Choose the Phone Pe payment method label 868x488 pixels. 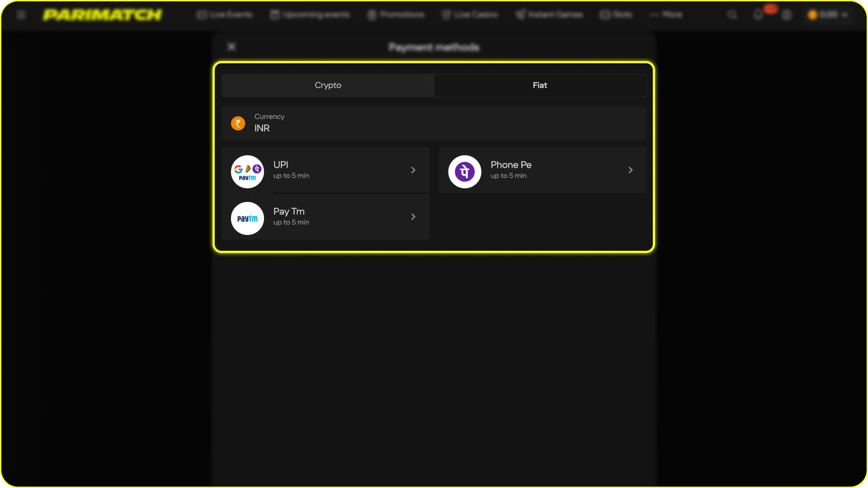(x=511, y=165)
